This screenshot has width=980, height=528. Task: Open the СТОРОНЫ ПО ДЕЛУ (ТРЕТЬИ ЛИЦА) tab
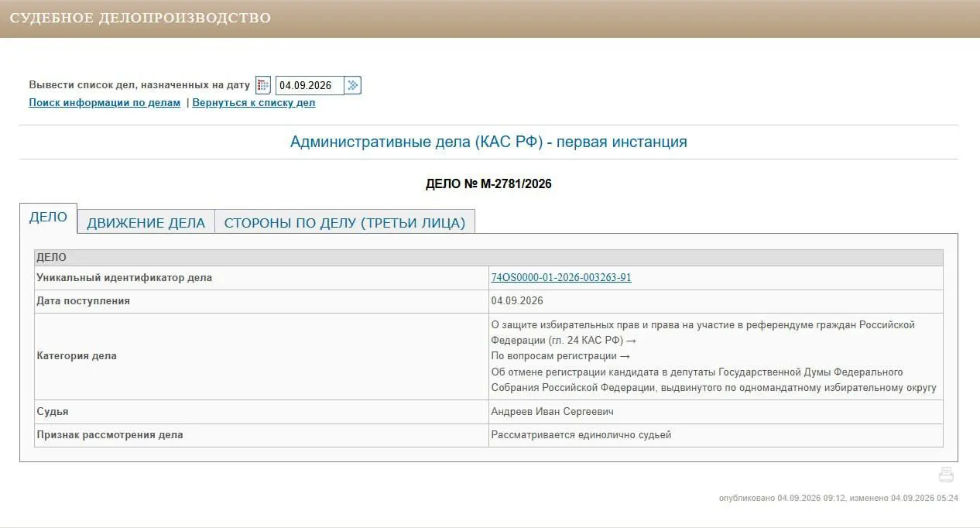(x=344, y=223)
